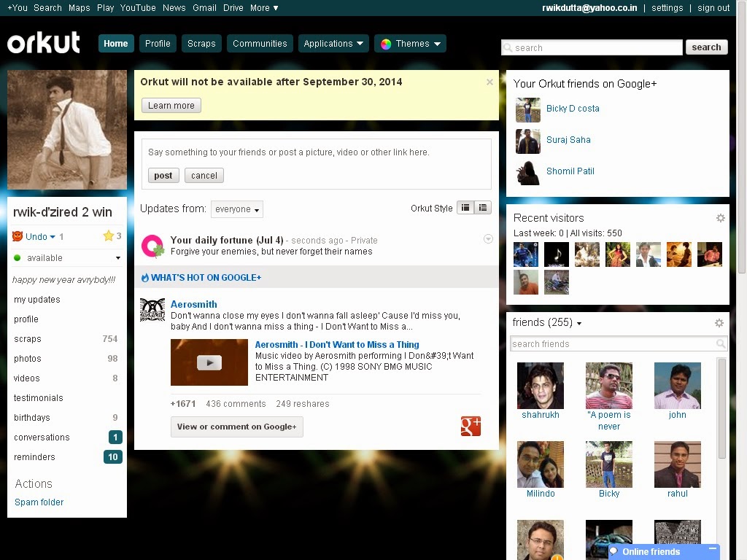Viewport: 747px width, 560px height.
Task: Click the daily fortune app icon
Action: (x=152, y=246)
